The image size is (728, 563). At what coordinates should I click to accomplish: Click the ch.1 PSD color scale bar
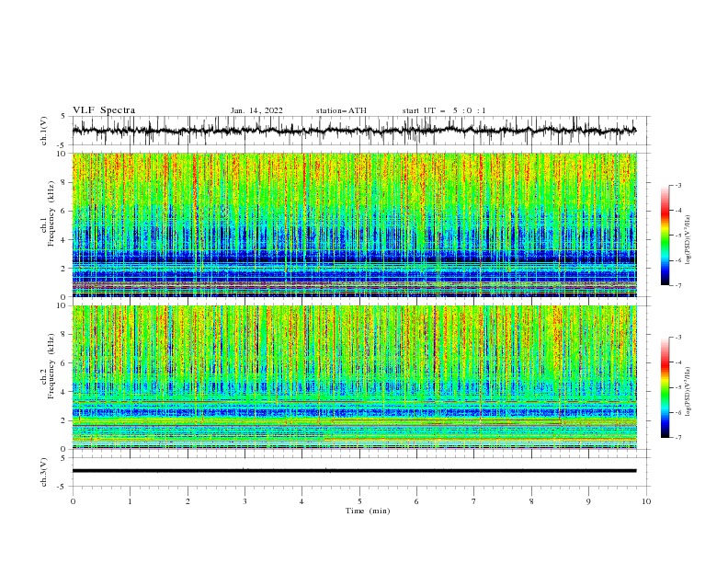[x=665, y=236]
